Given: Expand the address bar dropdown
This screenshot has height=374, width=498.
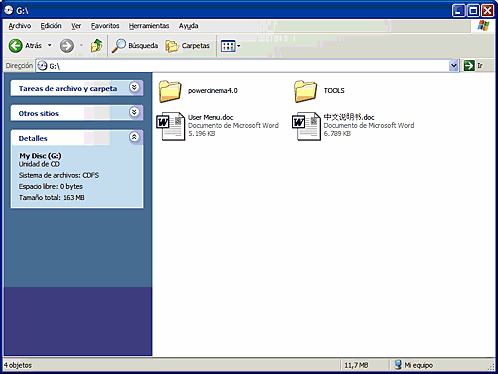Looking at the screenshot, I should [x=454, y=66].
